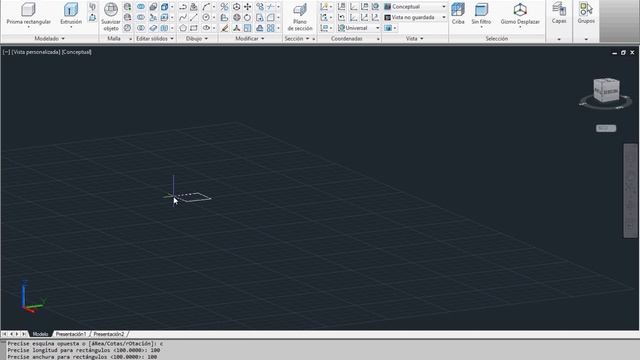Expand Extrusión dropdown arrow
This screenshot has height=360, width=640.
71,27
